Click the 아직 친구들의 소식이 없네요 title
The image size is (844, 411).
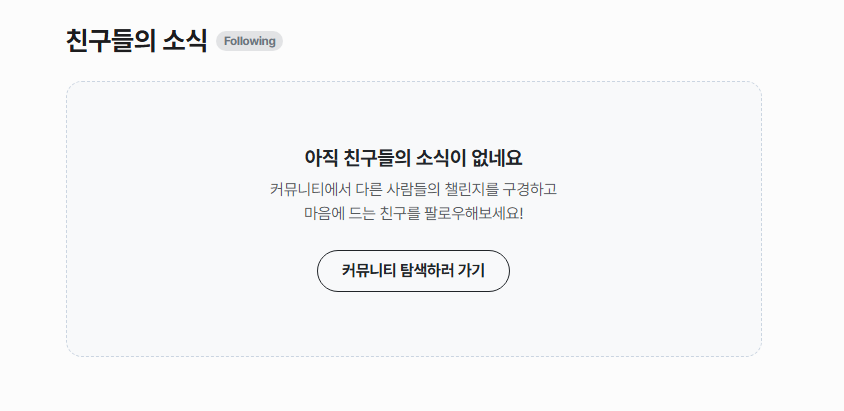click(413, 158)
